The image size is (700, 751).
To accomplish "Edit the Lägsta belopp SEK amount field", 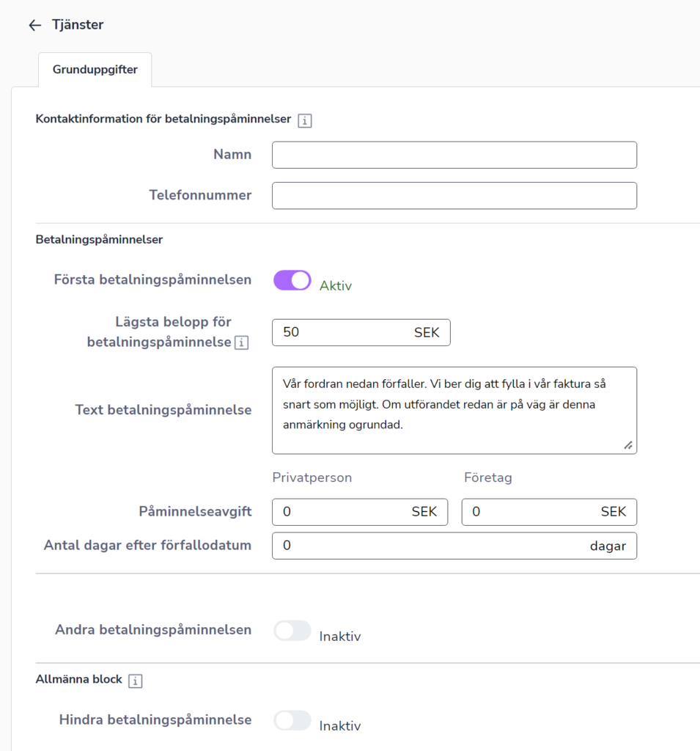I will coord(361,332).
